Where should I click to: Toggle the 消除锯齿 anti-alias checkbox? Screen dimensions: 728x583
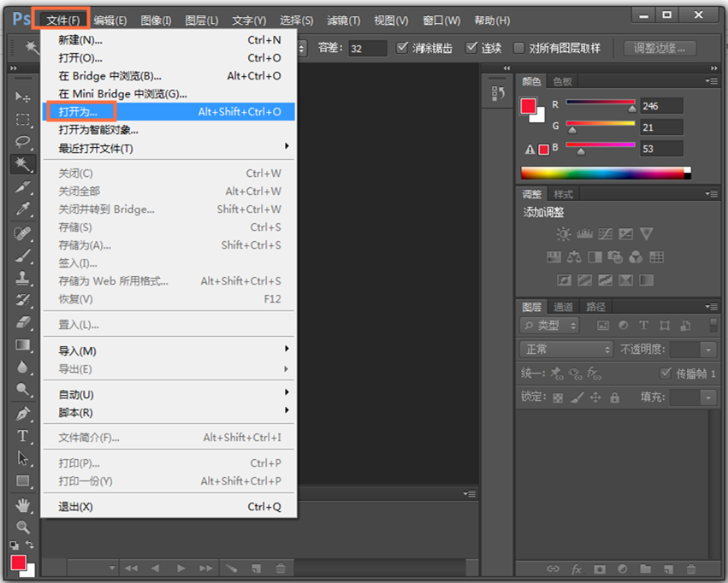tap(400, 48)
